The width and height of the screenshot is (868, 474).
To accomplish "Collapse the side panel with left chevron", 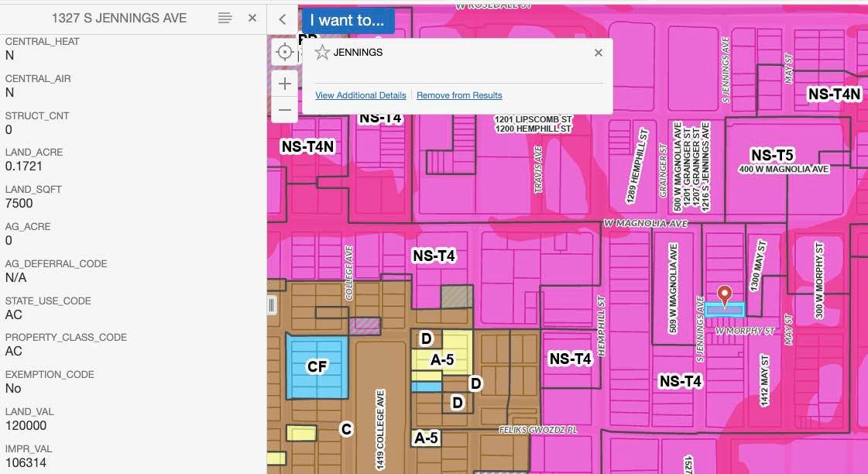I will [x=283, y=19].
